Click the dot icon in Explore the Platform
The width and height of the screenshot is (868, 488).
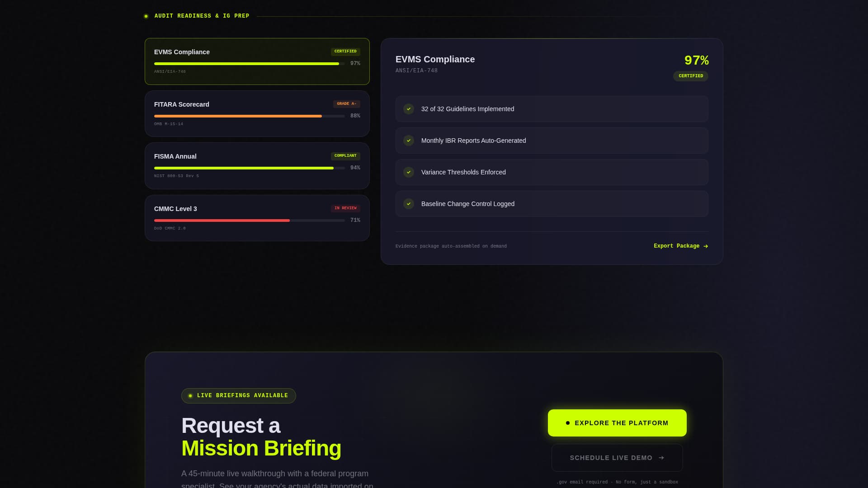[568, 423]
